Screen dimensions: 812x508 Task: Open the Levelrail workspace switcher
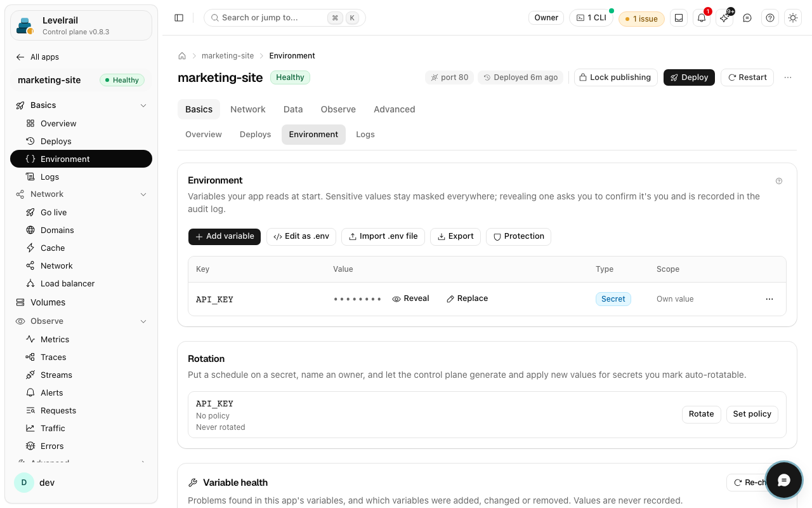(81, 25)
